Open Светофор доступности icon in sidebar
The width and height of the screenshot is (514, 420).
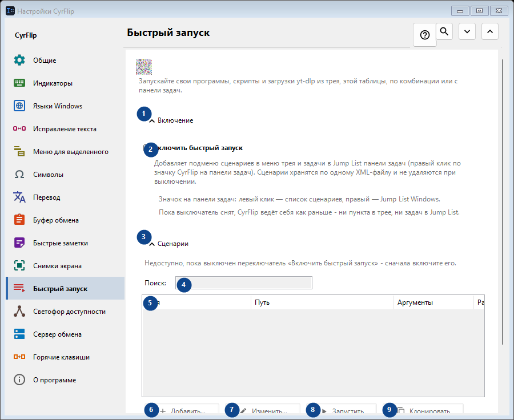(x=19, y=311)
